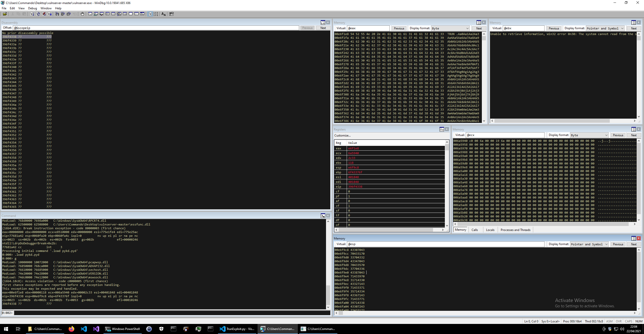The width and height of the screenshot is (644, 334).
Task: Open the @esp Memory panel's toolbar menu icon
Action: coord(634,238)
